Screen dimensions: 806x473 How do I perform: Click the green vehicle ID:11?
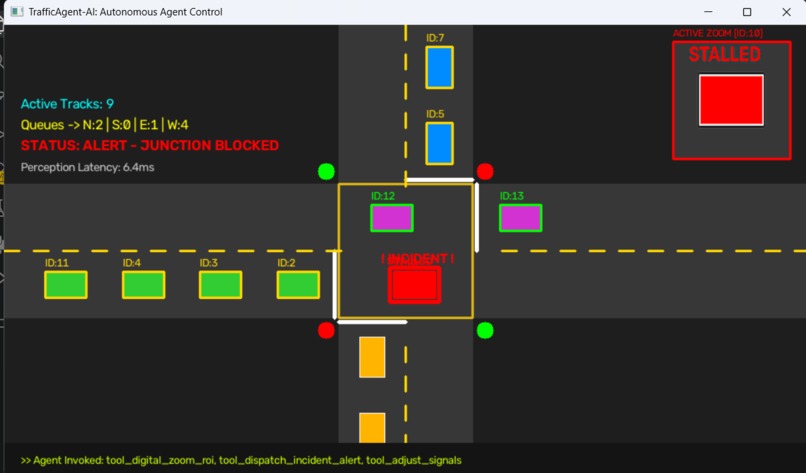point(66,285)
